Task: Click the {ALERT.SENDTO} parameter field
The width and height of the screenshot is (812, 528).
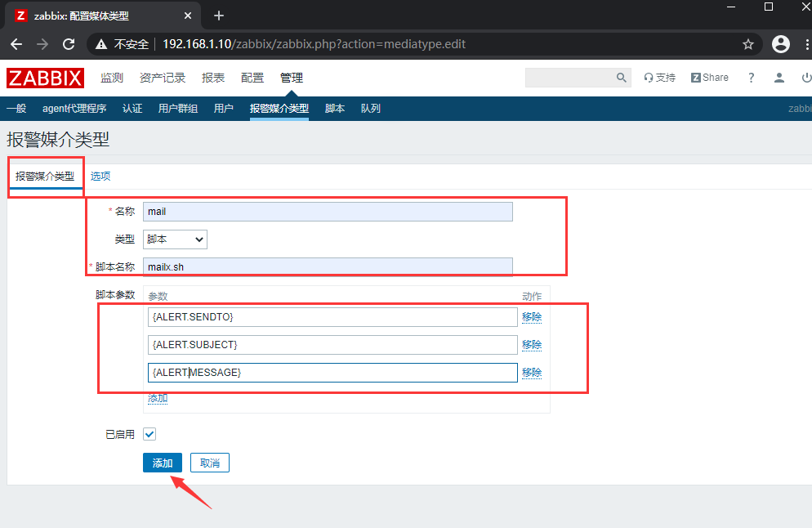Action: 332,317
